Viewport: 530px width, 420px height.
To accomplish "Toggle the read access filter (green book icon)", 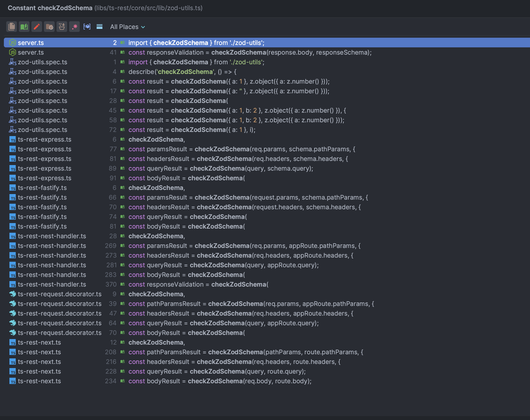I will tap(24, 27).
